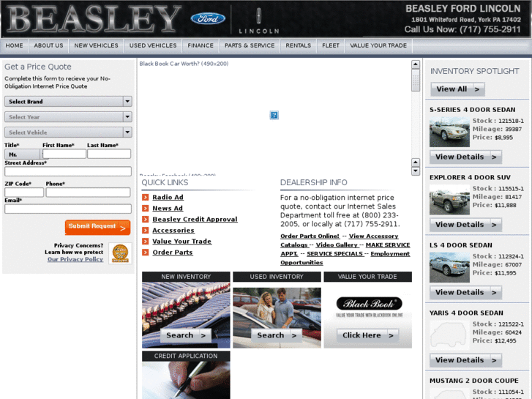Click Search button on Used Inventory
532x399 pixels.
pyautogui.click(x=277, y=335)
